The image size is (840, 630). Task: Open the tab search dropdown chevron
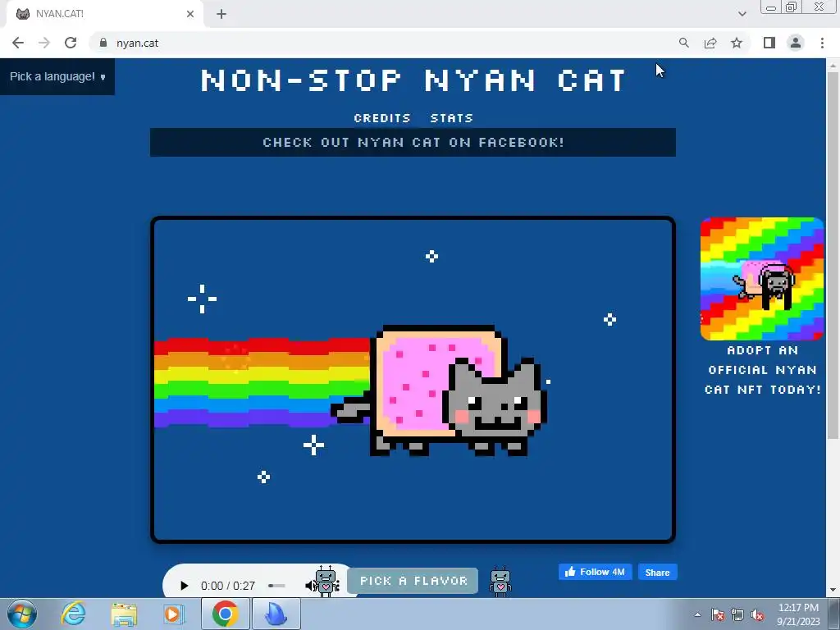(x=742, y=14)
